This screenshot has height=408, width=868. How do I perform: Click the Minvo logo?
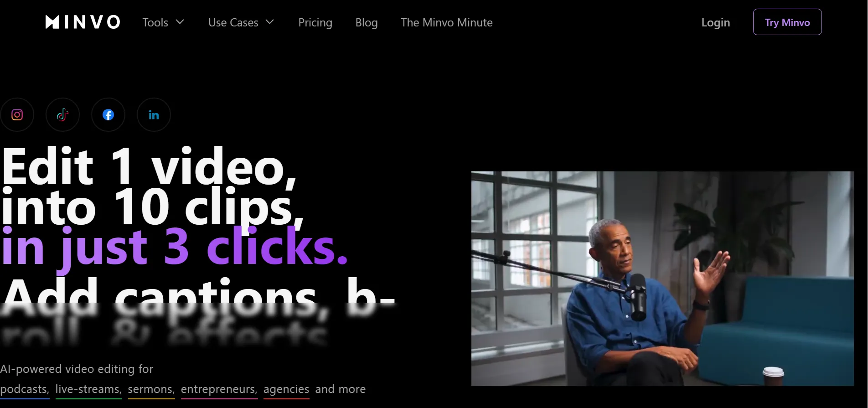point(83,22)
